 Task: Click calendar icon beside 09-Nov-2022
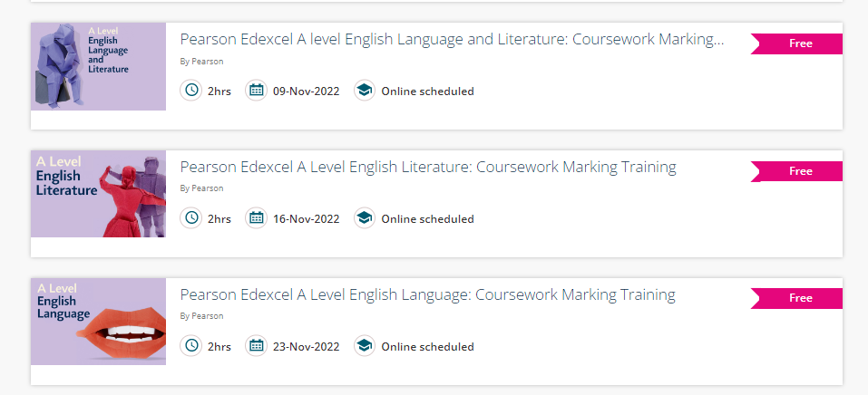click(256, 91)
